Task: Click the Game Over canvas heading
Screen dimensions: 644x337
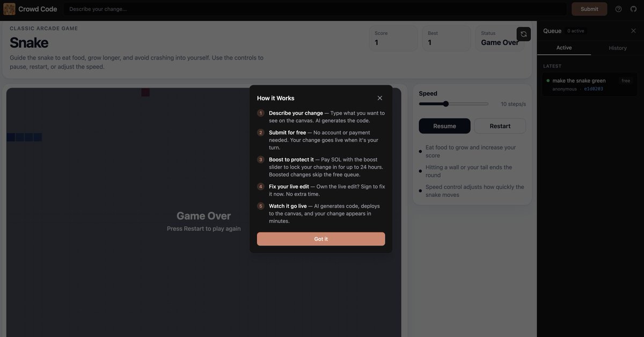Action: pos(204,216)
